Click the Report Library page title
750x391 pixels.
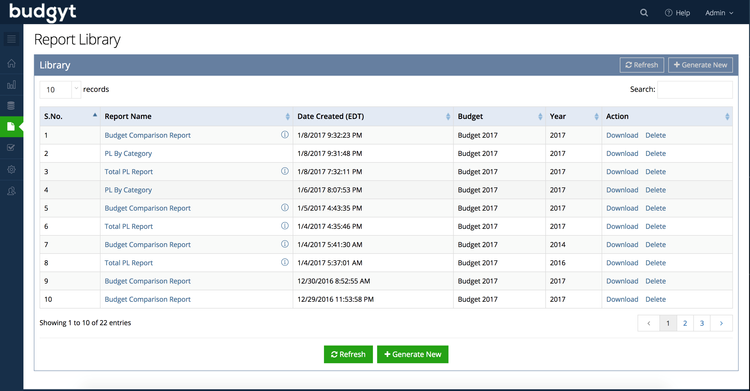click(x=77, y=39)
